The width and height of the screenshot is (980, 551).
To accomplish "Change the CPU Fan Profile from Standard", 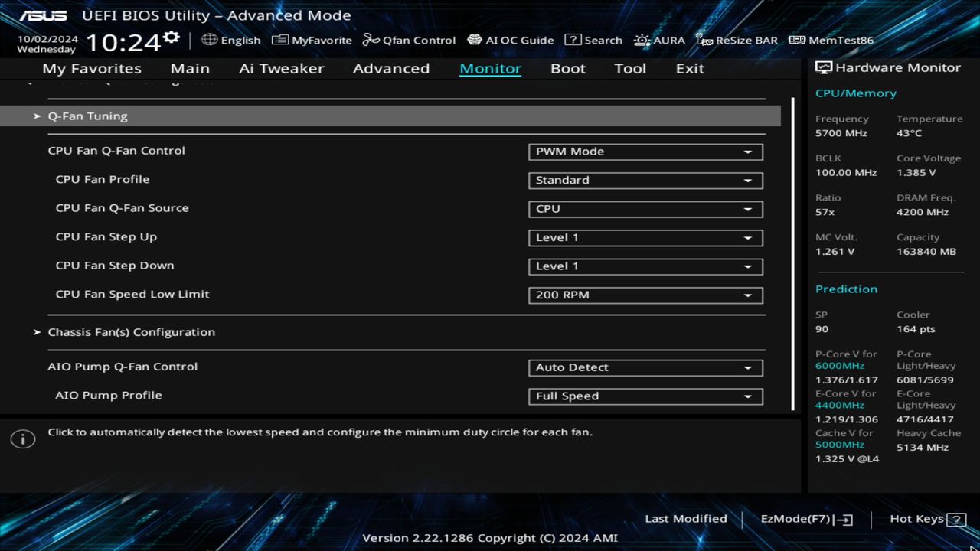I will pos(645,181).
